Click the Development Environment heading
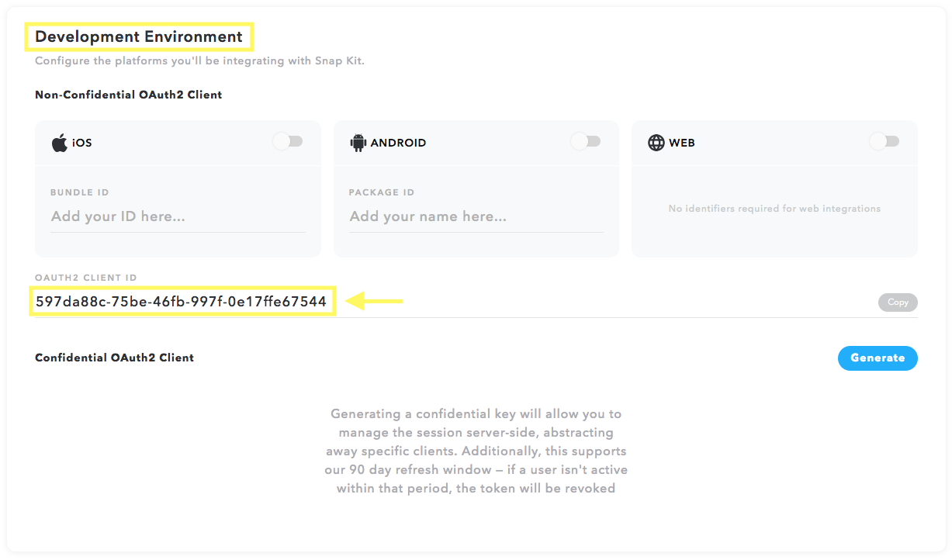This screenshot has height=560, width=952. point(139,36)
